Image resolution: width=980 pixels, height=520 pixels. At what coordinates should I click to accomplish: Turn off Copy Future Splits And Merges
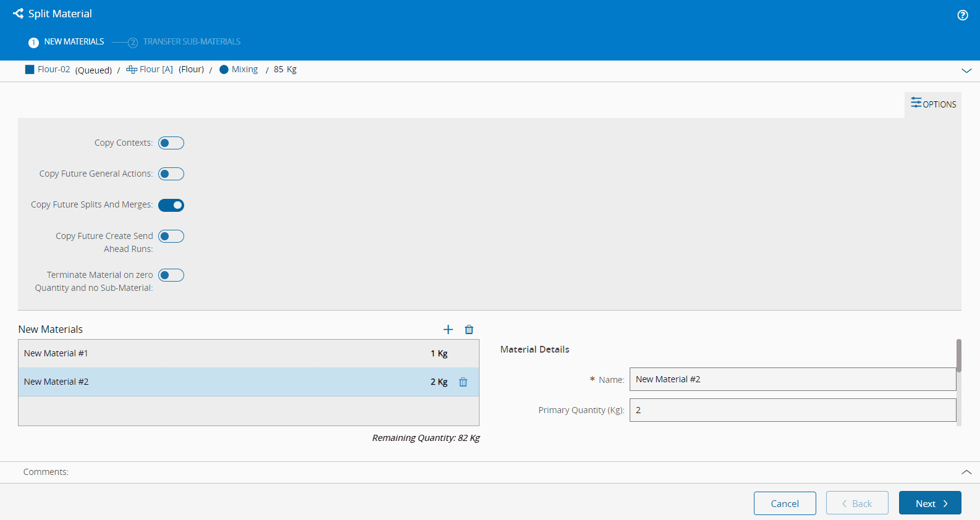171,205
